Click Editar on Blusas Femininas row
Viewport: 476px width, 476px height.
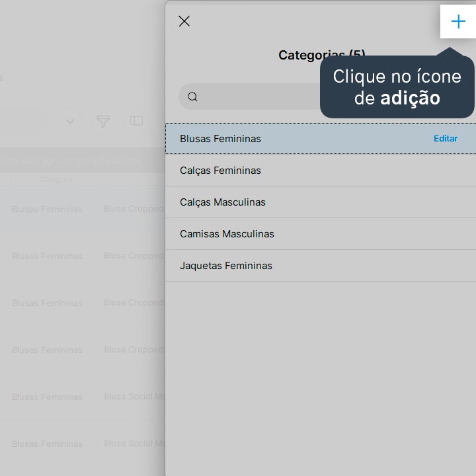pyautogui.click(x=446, y=139)
